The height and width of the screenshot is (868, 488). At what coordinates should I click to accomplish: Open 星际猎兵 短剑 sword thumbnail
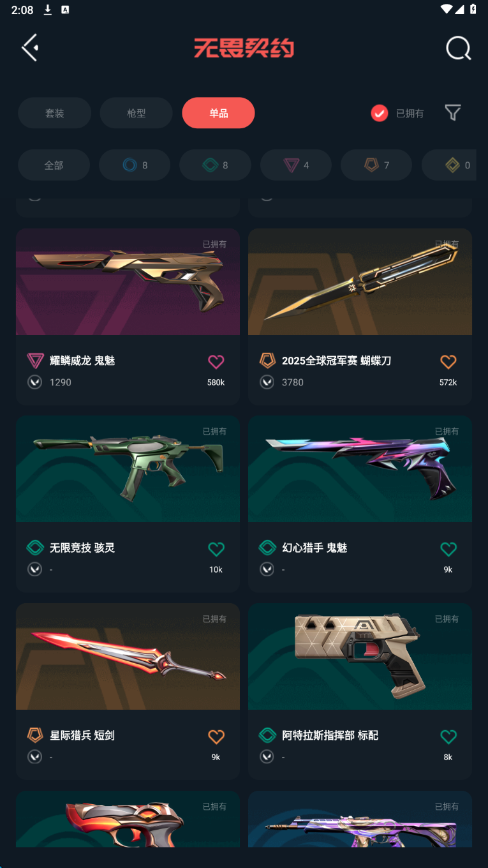pyautogui.click(x=128, y=657)
